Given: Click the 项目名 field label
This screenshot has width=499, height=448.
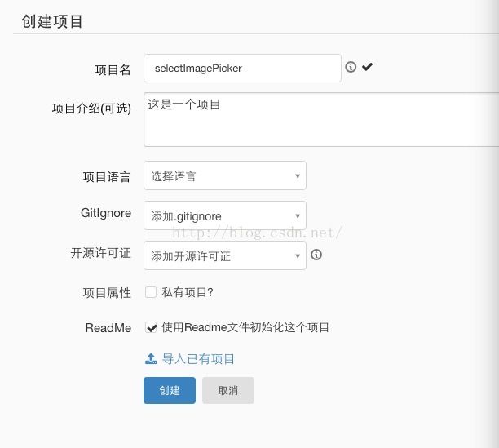Looking at the screenshot, I should tap(113, 69).
